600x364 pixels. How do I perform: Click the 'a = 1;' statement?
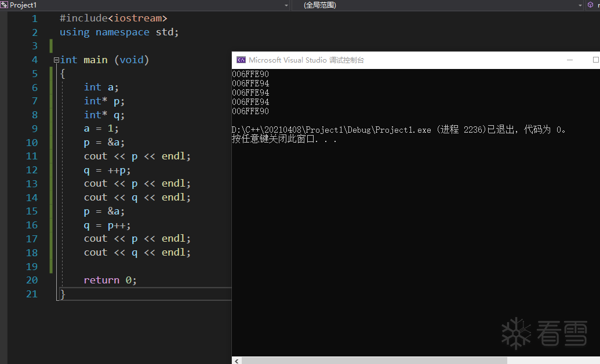[101, 129]
